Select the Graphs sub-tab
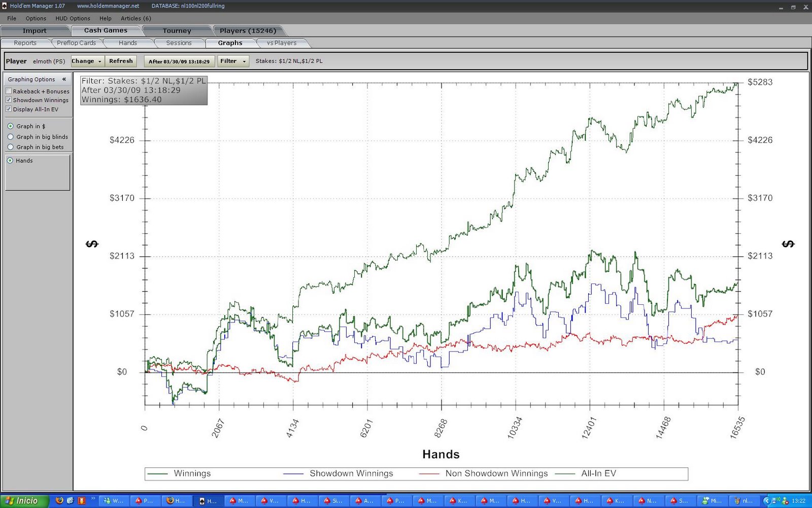The width and height of the screenshot is (812, 508). click(x=230, y=43)
